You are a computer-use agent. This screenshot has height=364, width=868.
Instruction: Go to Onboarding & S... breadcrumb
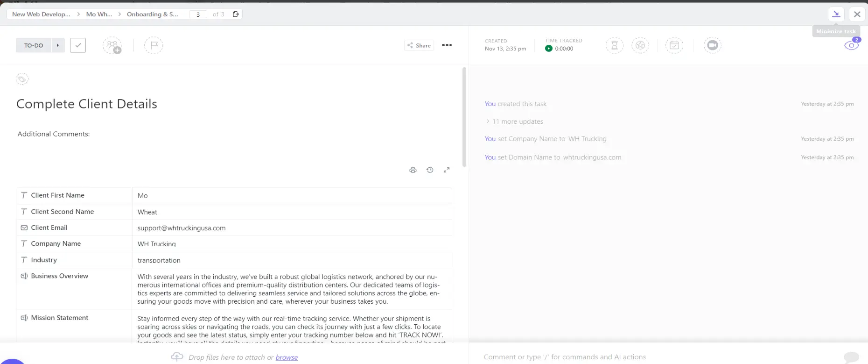(153, 14)
